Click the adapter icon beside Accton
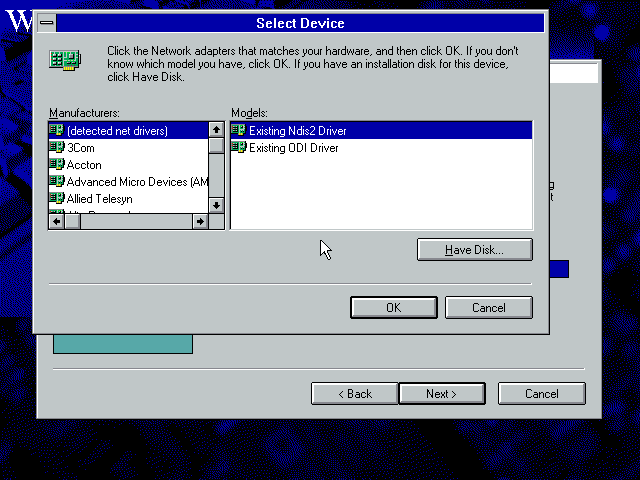Viewport: 640px width, 480px height. click(57, 164)
